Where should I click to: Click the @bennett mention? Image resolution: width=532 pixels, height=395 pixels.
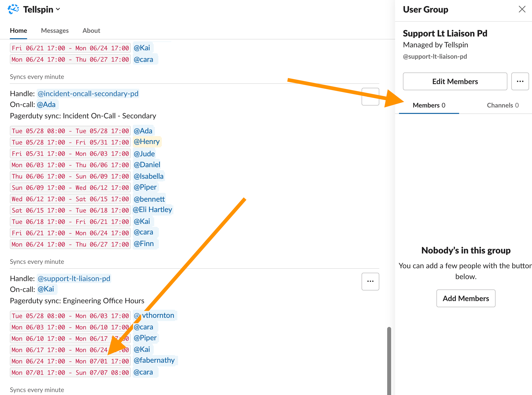coord(149,199)
